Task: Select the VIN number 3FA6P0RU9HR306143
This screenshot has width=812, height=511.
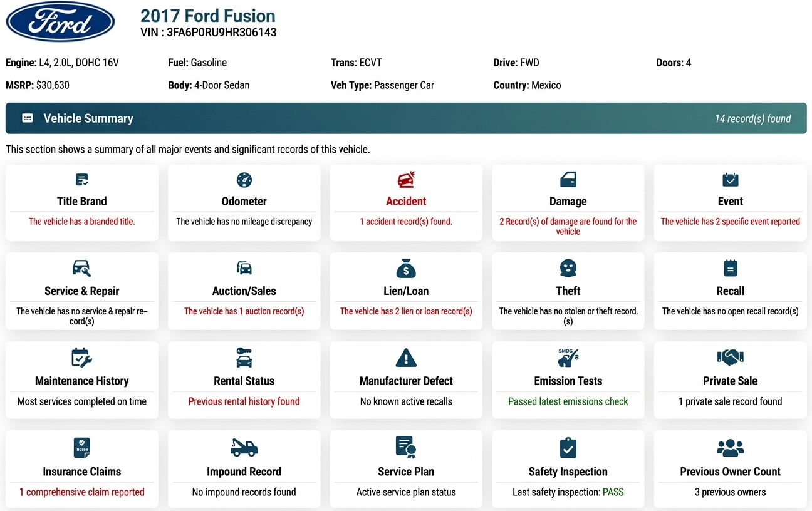Action: click(x=222, y=32)
